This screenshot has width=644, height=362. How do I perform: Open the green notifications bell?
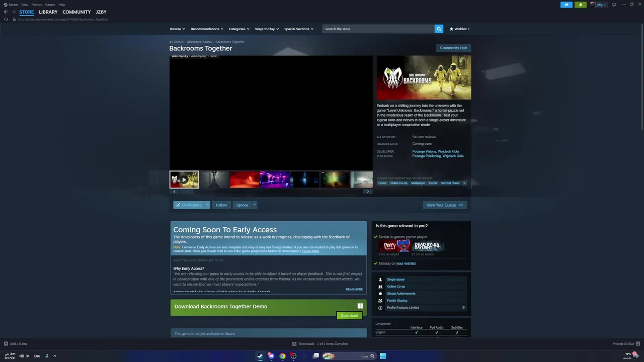[581, 5]
